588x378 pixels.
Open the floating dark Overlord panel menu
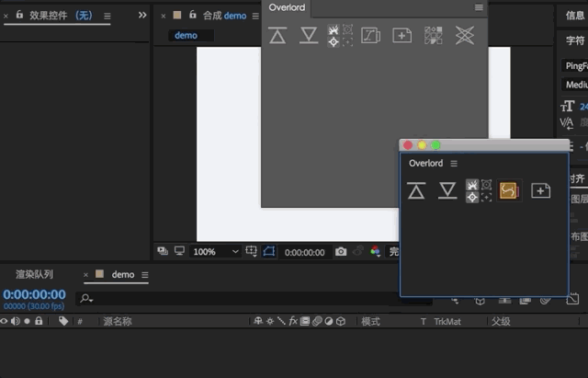click(x=454, y=164)
